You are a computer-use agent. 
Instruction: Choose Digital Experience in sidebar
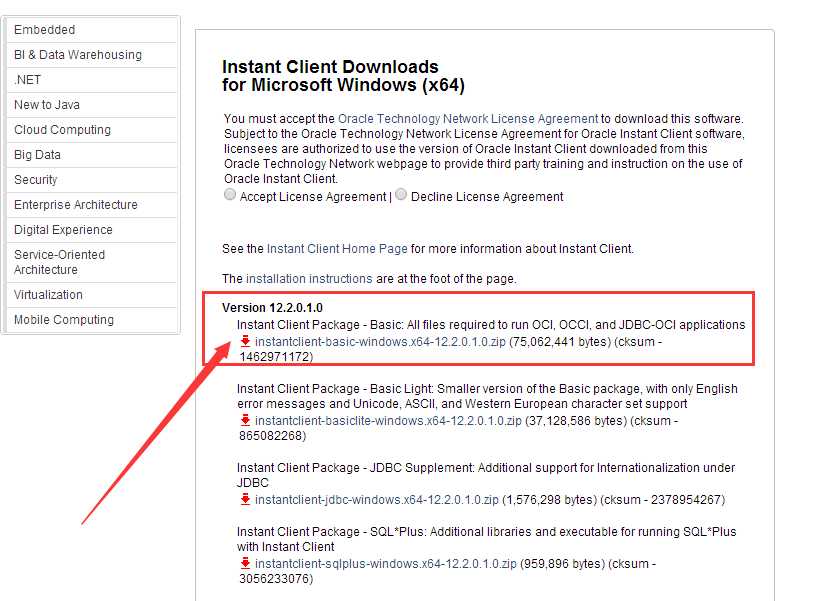(92, 231)
